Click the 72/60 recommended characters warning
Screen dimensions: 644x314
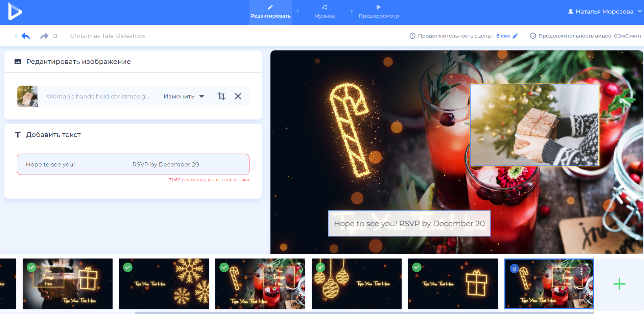tap(209, 180)
